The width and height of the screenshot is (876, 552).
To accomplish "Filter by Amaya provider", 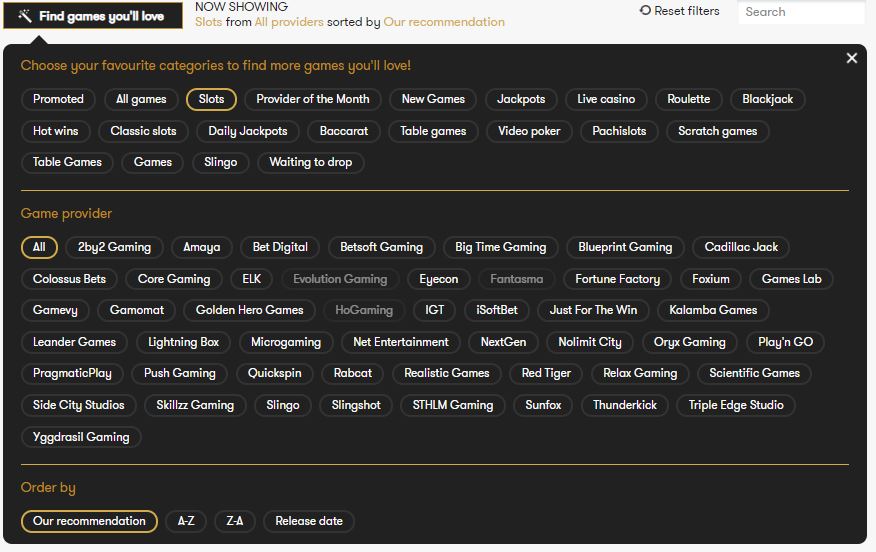I will (202, 247).
